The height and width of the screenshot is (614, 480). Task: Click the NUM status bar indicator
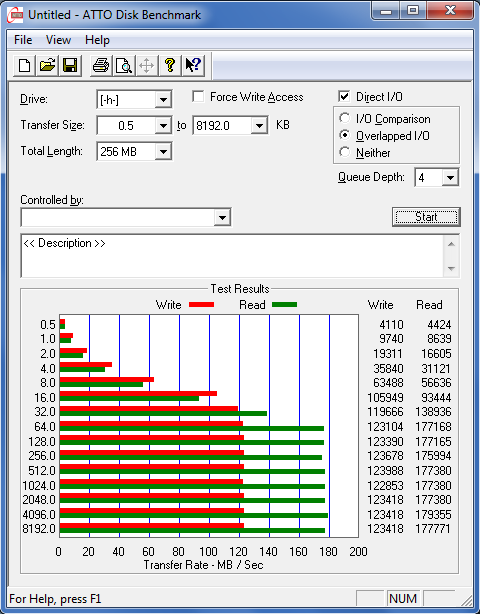click(403, 599)
